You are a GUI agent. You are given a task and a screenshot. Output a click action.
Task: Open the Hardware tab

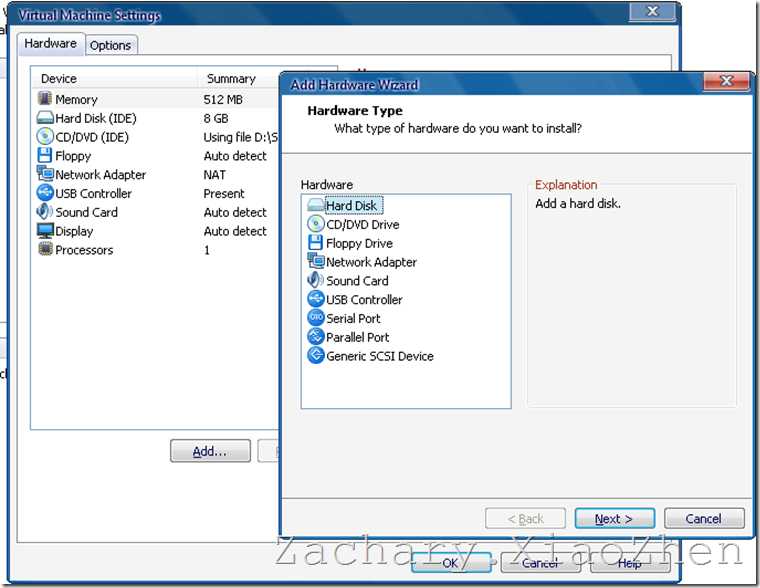tap(50, 44)
